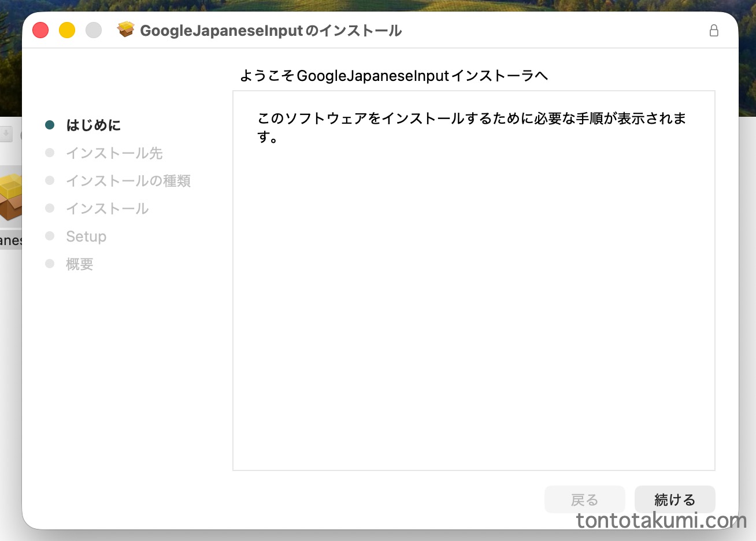
Task: Select the インストール先 step
Action: (114, 153)
